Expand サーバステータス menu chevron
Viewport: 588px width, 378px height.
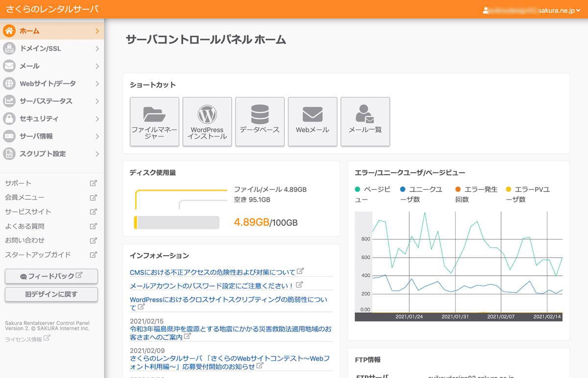[97, 101]
